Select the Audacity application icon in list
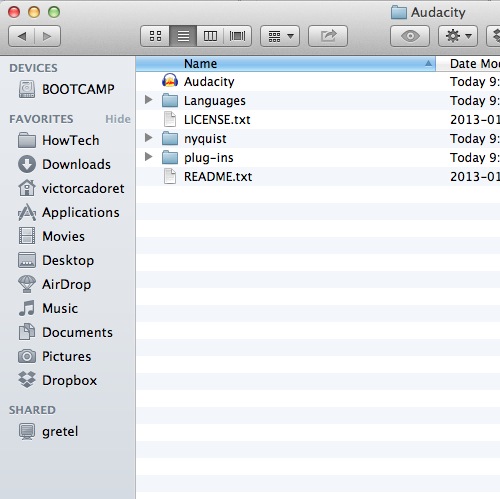This screenshot has width=500, height=499. (170, 81)
